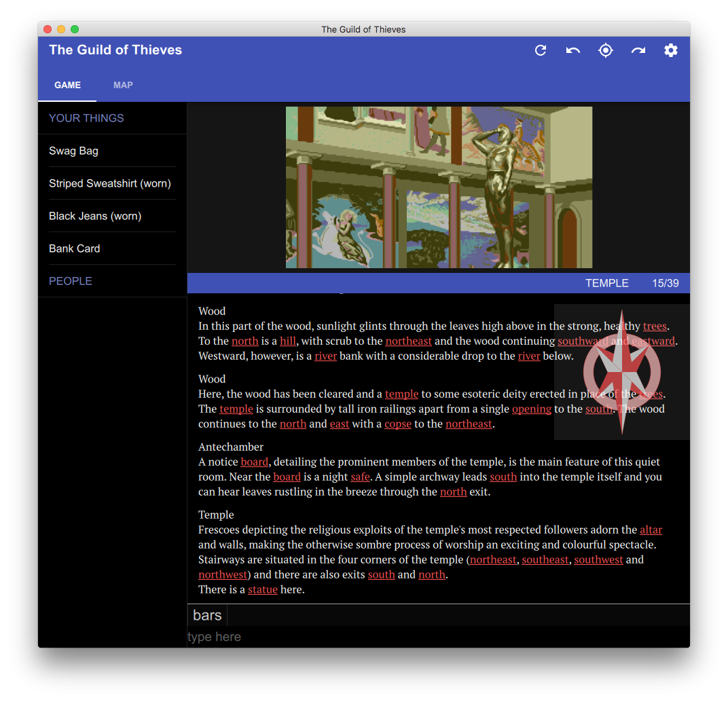Open the settings gear icon

pos(671,50)
